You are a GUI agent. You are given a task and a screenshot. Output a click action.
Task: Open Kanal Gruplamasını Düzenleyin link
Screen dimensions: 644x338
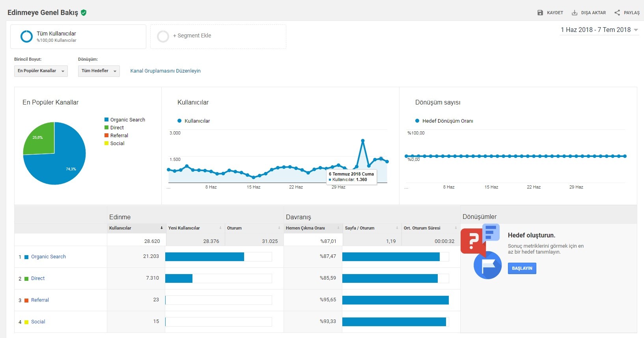pos(165,71)
